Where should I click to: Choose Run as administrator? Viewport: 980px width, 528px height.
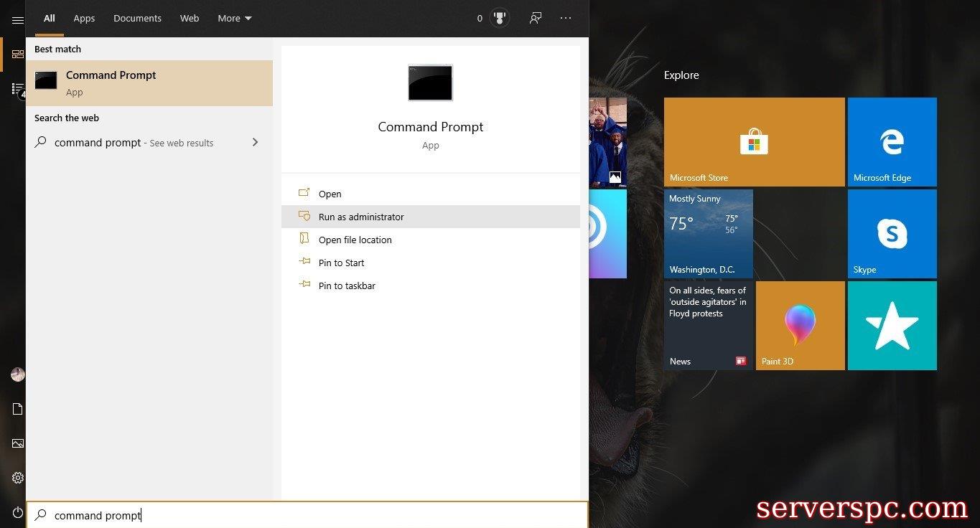coord(361,217)
